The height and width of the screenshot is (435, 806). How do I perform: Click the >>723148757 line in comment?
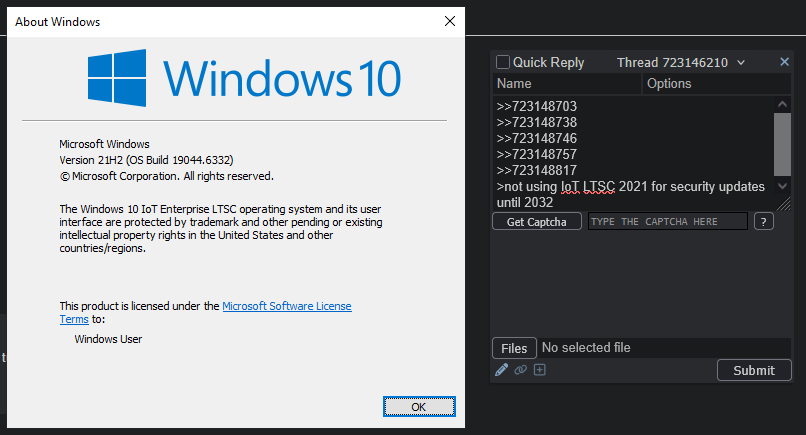click(537, 154)
